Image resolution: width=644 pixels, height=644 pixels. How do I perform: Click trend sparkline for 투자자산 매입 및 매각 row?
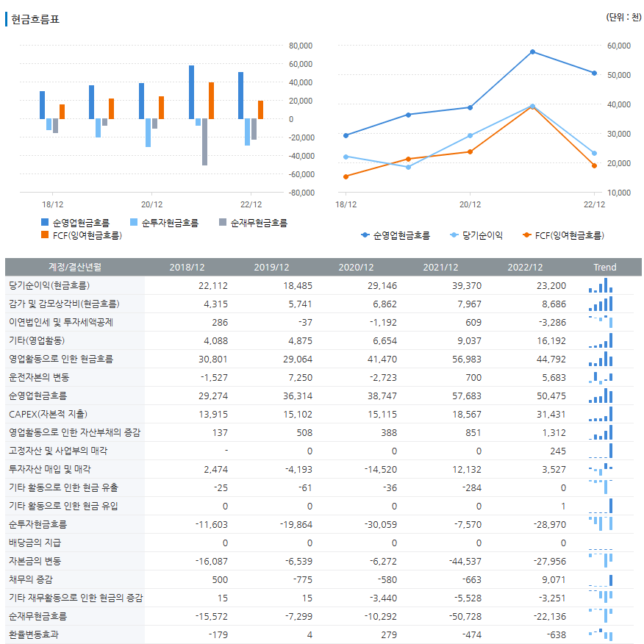(601, 470)
